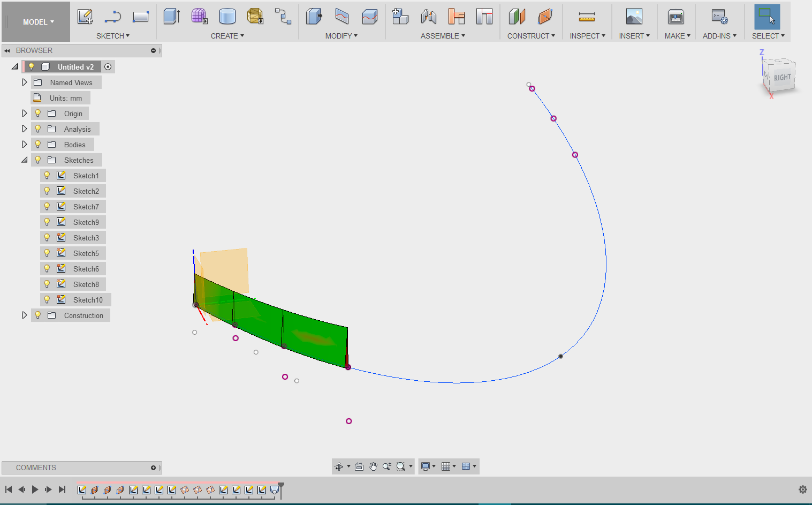Open the COMMENTS panel
This screenshot has height=505, width=812.
tap(36, 468)
